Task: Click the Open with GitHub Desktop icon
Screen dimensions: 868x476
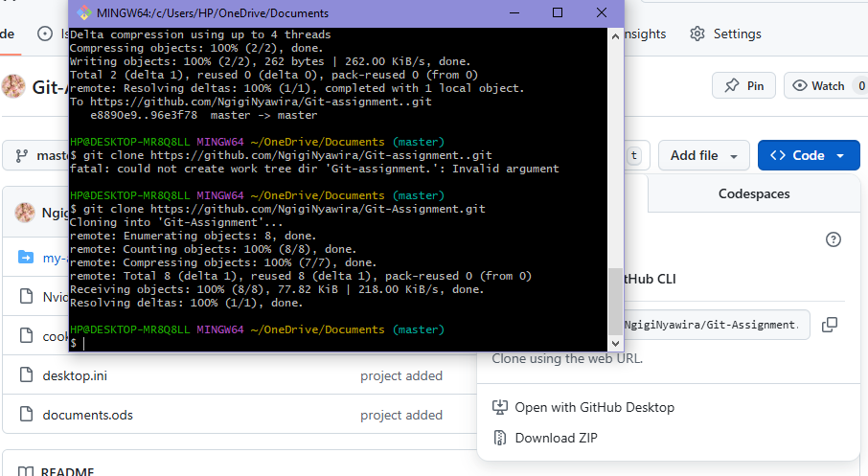Action: point(500,407)
